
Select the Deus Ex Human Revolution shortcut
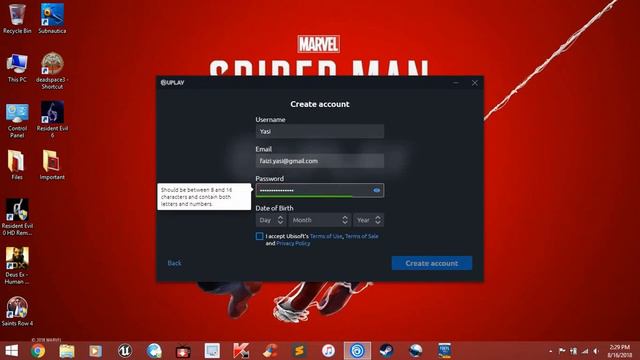pos(17,266)
